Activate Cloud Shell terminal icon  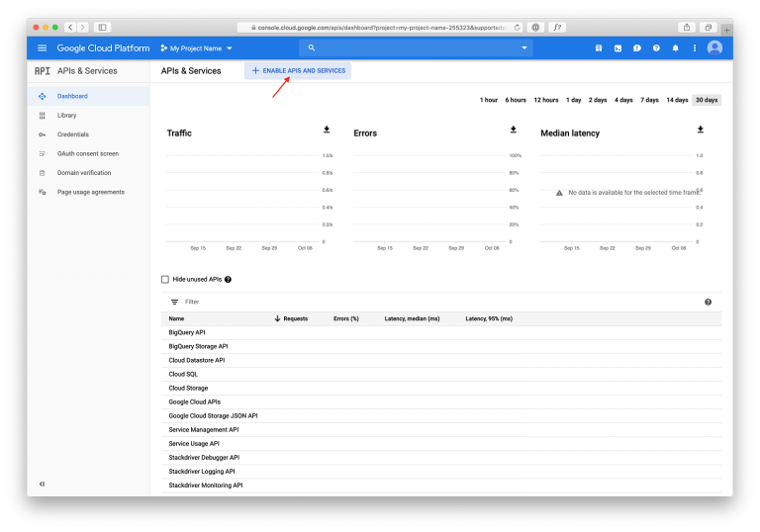(x=617, y=48)
